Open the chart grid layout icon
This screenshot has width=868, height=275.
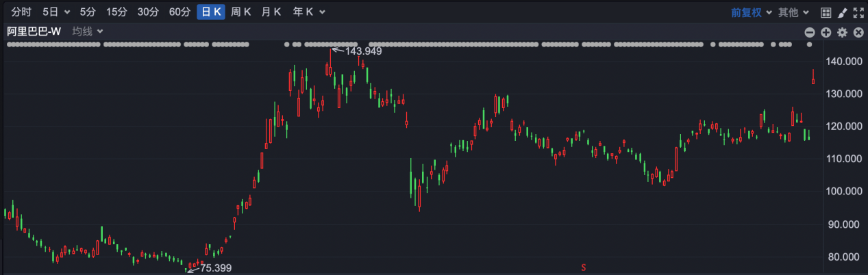coord(826,12)
